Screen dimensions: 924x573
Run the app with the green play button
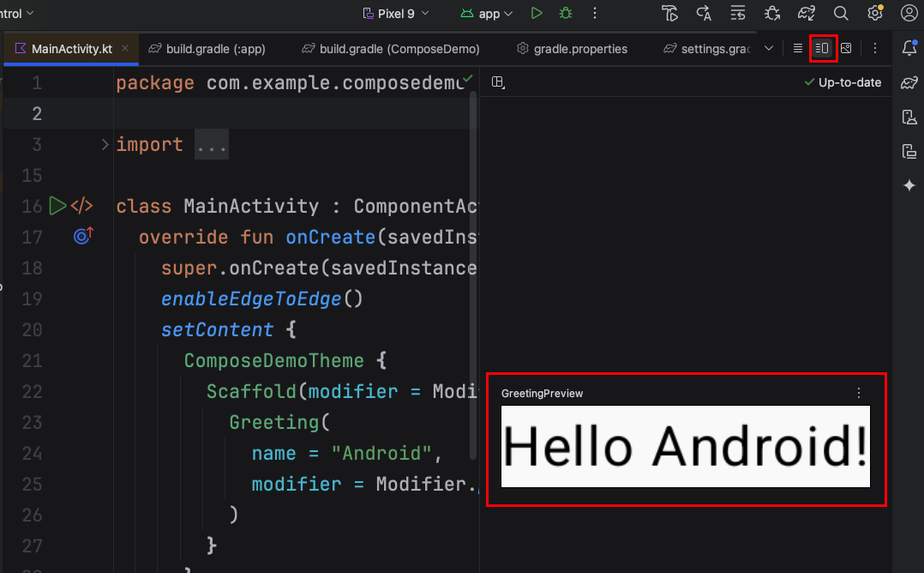point(537,13)
